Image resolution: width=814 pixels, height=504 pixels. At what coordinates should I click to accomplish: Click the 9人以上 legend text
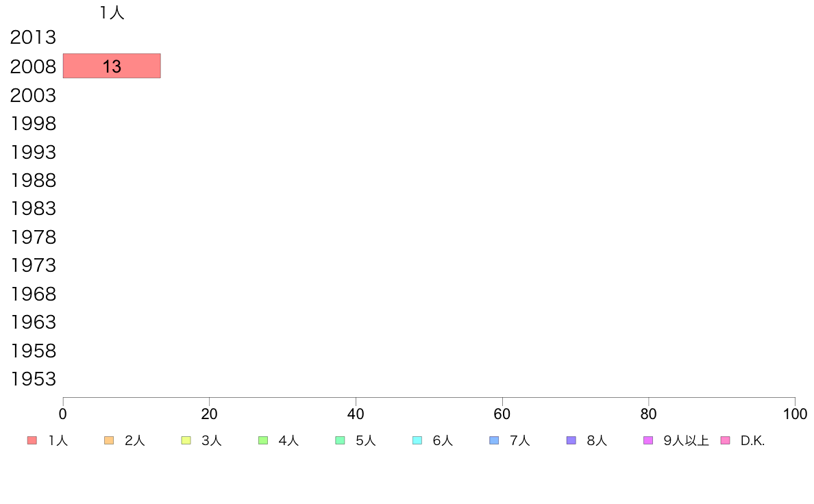(686, 441)
